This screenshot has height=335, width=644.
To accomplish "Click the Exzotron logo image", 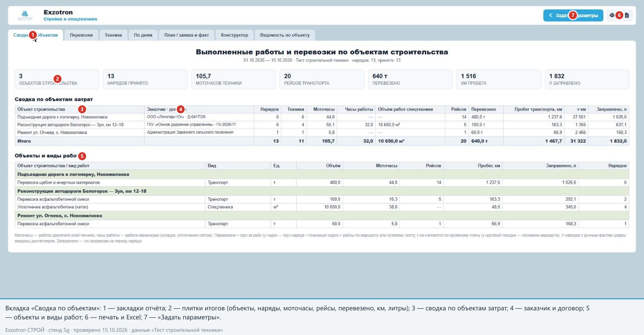I will point(25,16).
